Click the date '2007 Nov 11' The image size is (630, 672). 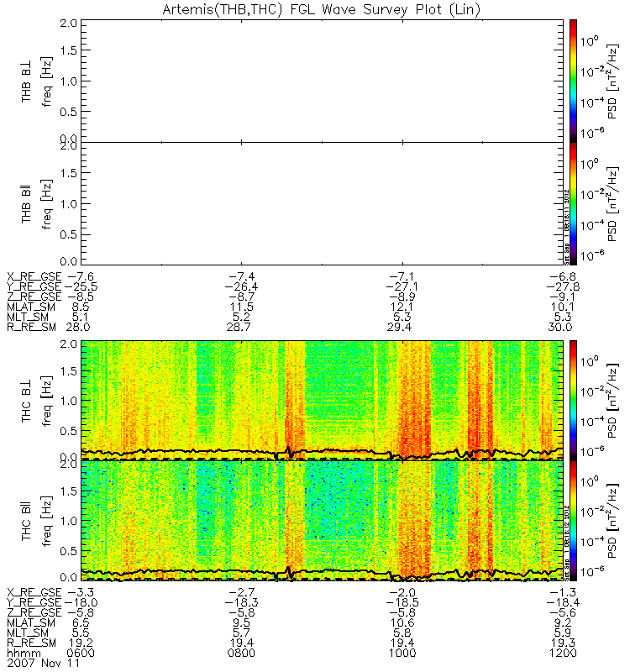pos(43,663)
